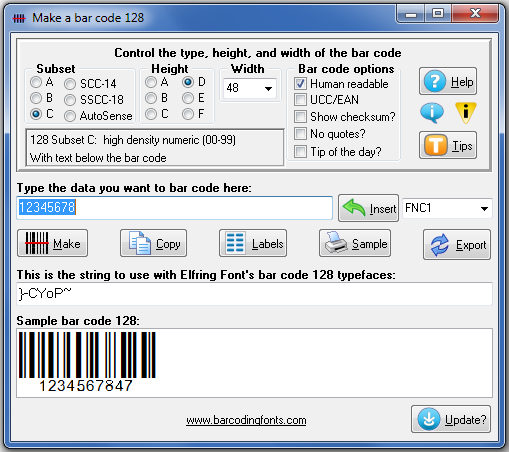Open Help with the question mark button
Viewport: 509px width, 452px height.
tap(448, 81)
